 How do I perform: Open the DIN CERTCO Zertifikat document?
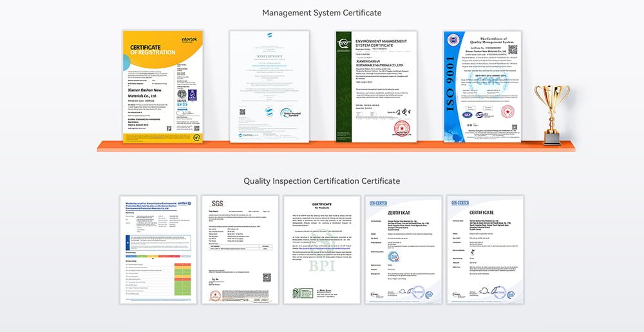[403, 249]
